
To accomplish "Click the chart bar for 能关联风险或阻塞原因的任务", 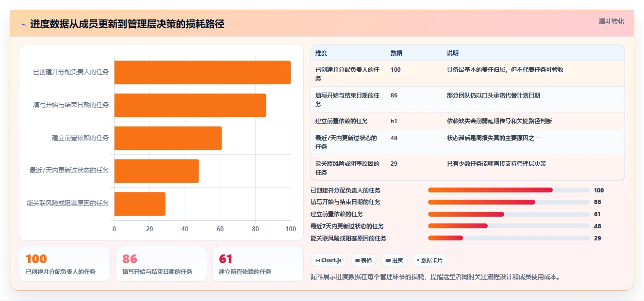I will [140, 204].
